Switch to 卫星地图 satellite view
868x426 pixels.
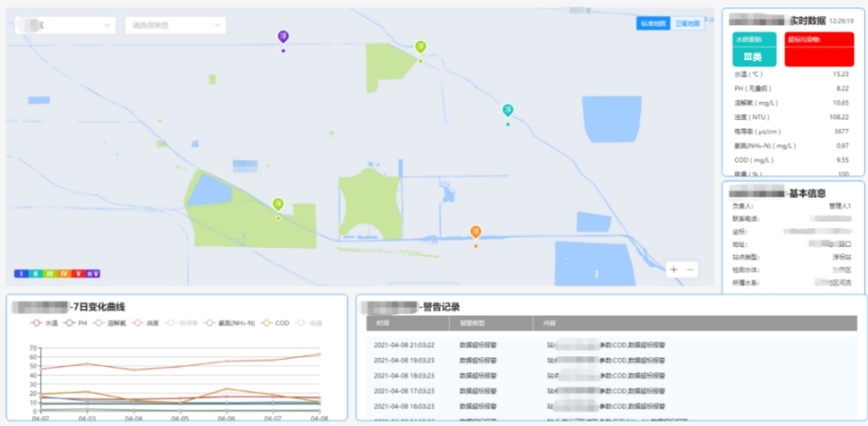pos(687,23)
